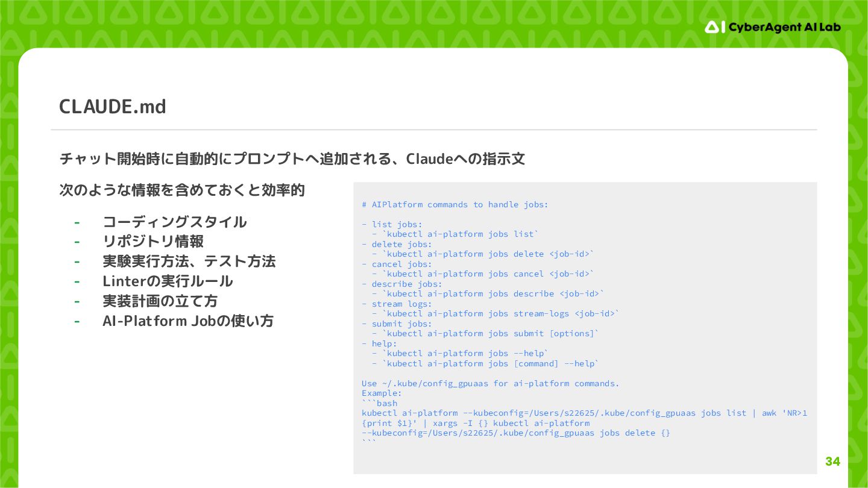Click the '- cancel jobs:' line
This screenshot has width=868, height=488.
pyautogui.click(x=397, y=264)
